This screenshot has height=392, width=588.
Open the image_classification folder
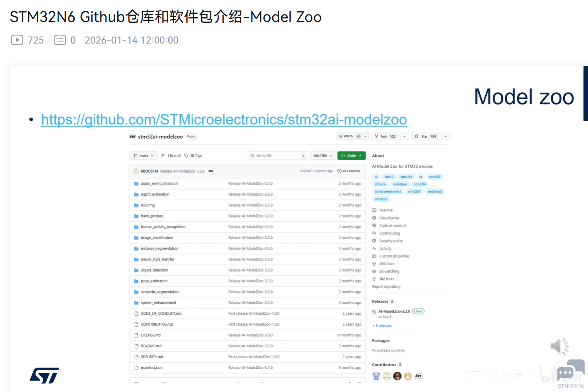point(157,238)
